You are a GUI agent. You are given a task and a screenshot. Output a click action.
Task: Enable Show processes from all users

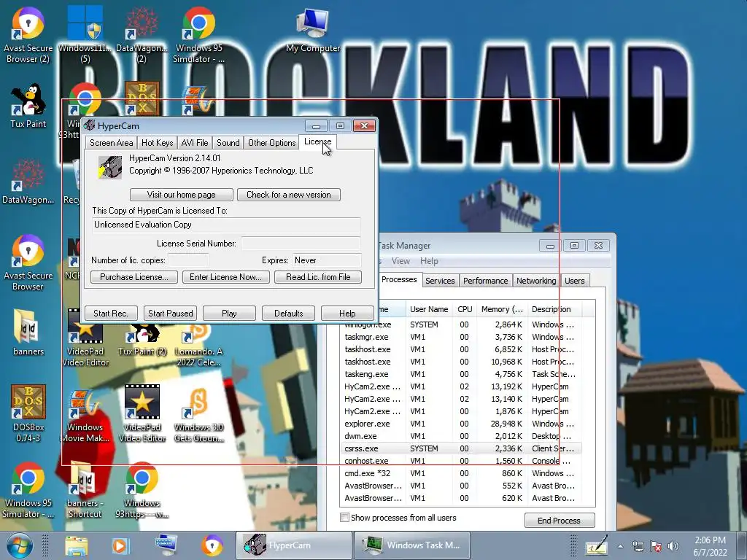(344, 518)
